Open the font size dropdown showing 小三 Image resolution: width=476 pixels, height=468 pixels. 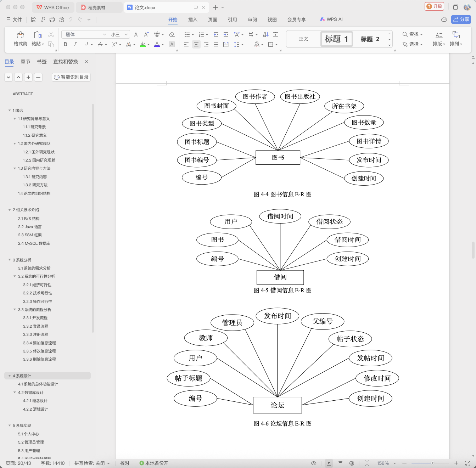[119, 34]
